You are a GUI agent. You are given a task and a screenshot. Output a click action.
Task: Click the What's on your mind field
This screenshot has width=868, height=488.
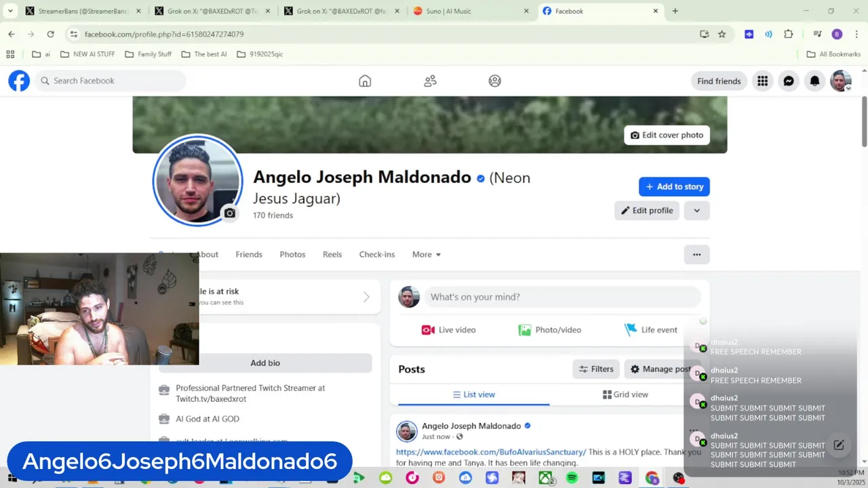pyautogui.click(x=562, y=297)
